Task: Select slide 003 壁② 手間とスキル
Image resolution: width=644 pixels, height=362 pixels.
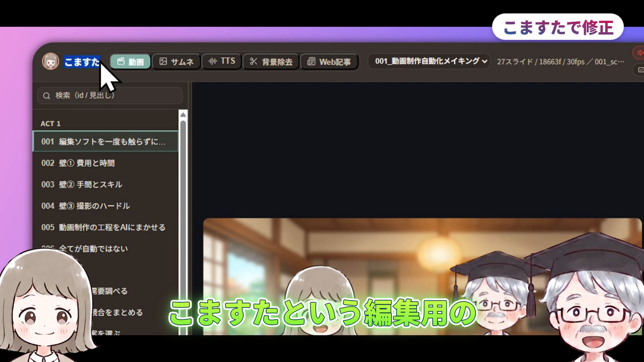Action: (106, 185)
